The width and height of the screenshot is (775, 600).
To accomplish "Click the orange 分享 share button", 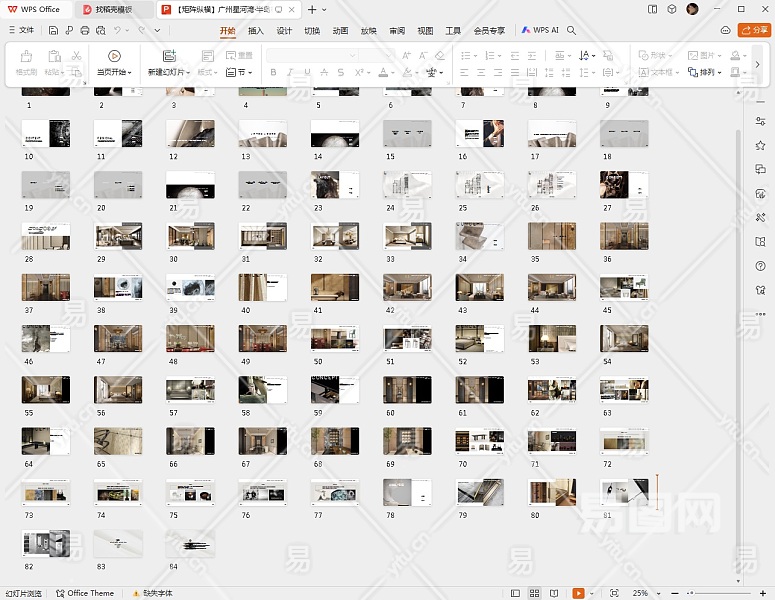I will pos(753,30).
